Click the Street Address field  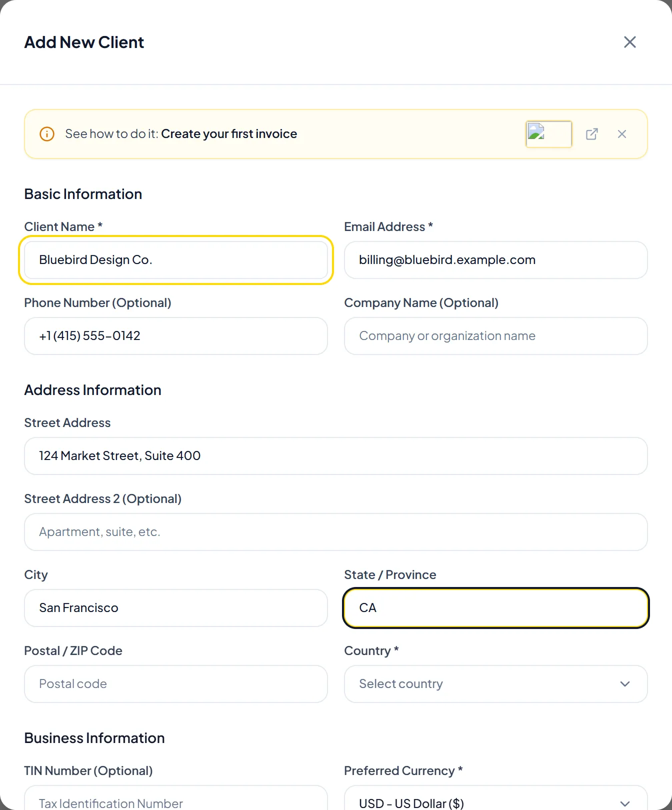336,456
